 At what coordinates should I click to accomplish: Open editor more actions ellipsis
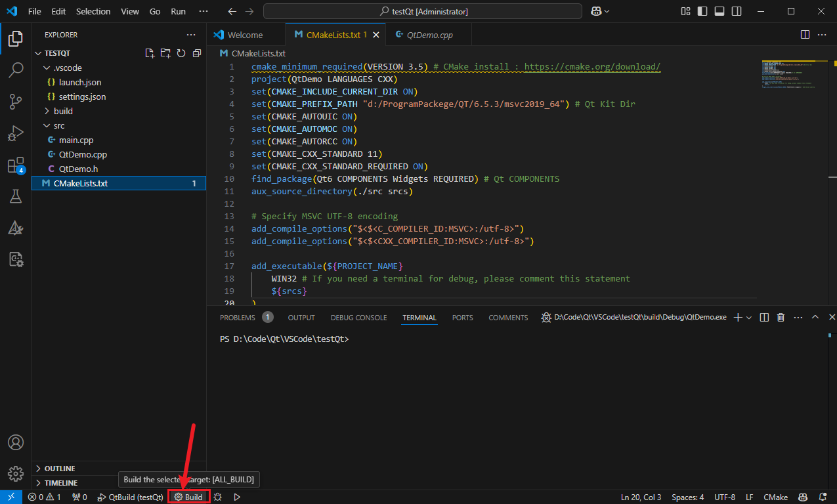point(823,35)
